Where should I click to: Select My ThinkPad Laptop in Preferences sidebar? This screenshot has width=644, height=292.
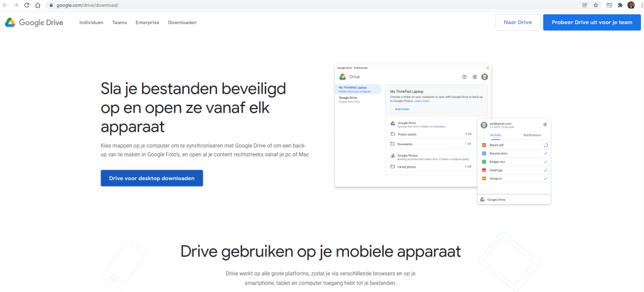click(358, 89)
